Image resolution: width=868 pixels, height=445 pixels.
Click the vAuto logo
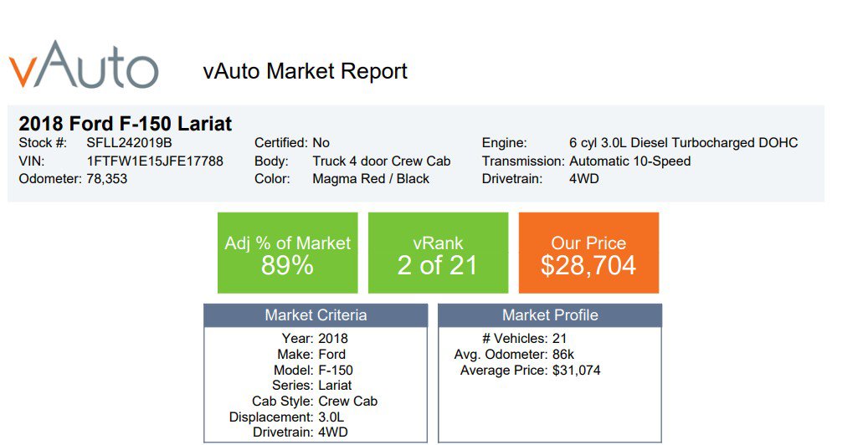tap(84, 65)
